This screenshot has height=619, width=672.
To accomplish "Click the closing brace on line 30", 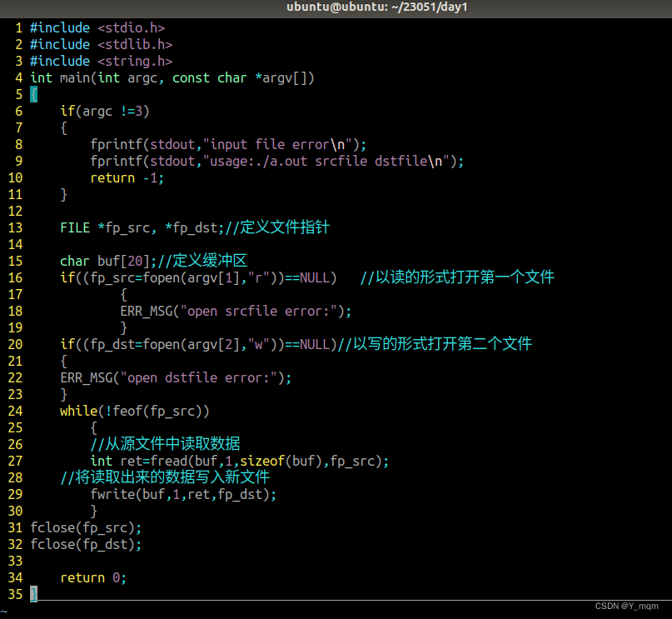I will [94, 512].
